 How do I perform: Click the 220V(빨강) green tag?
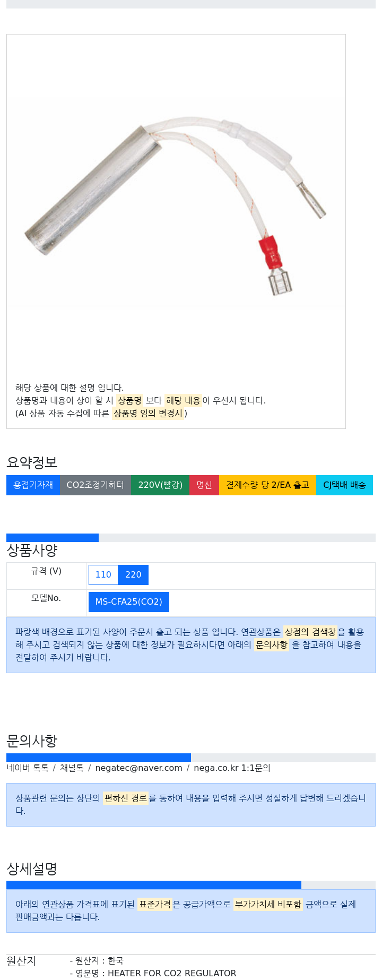160,485
